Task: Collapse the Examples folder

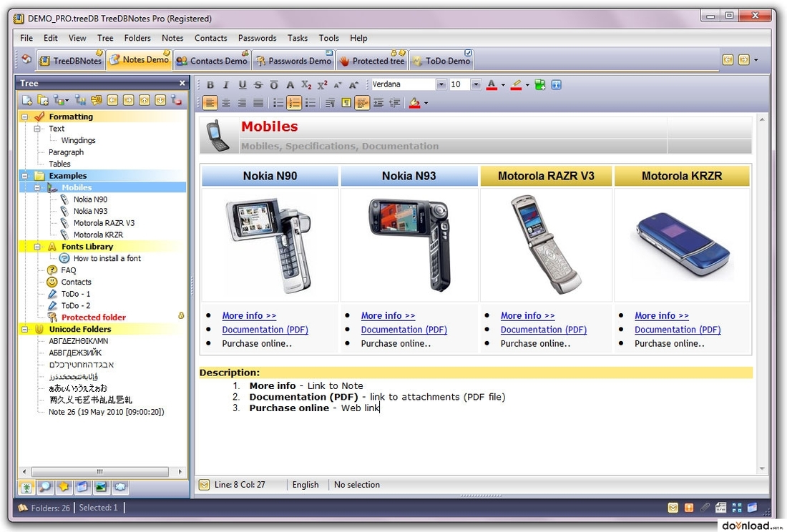Action: pos(24,176)
